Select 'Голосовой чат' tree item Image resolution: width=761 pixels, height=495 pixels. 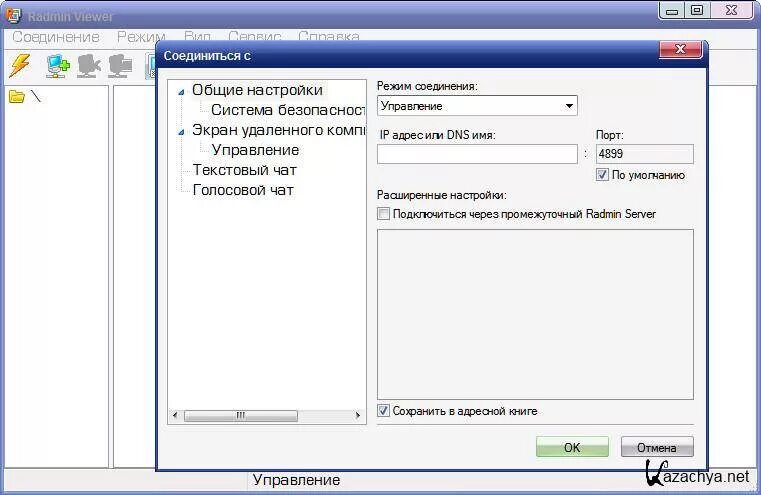(243, 190)
